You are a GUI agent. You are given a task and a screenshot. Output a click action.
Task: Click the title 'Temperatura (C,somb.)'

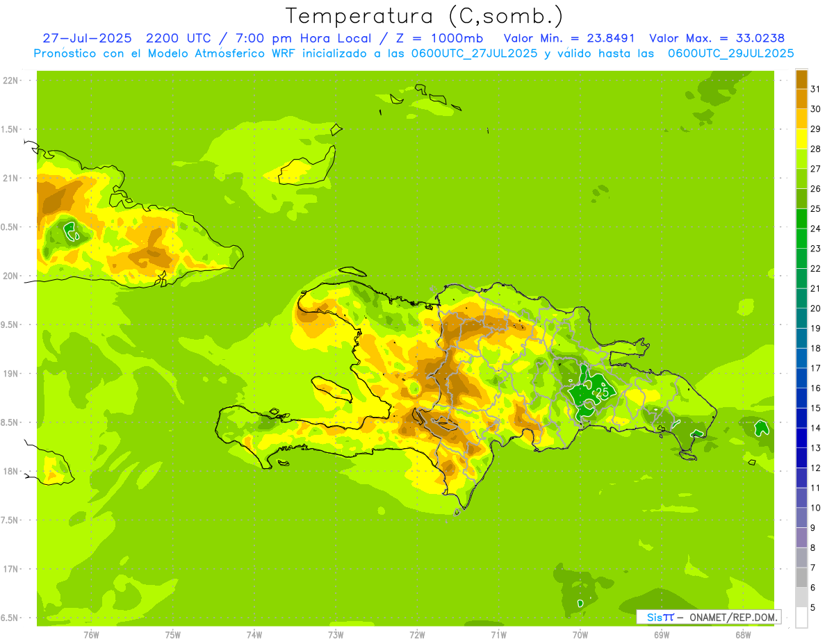[425, 17]
